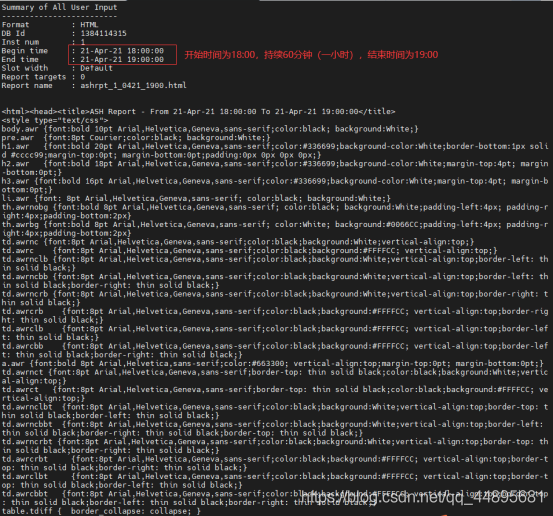This screenshot has height=516, width=553.
Task: Click the Report targets label
Action: click(34, 77)
